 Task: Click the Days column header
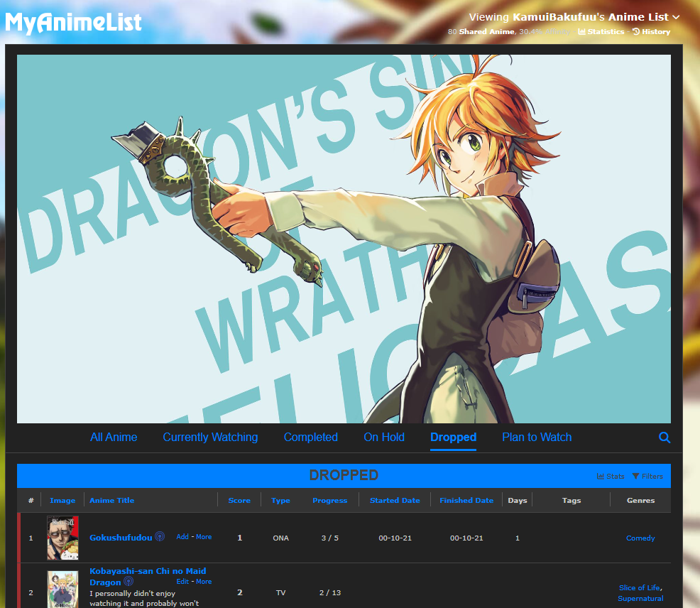tap(518, 500)
